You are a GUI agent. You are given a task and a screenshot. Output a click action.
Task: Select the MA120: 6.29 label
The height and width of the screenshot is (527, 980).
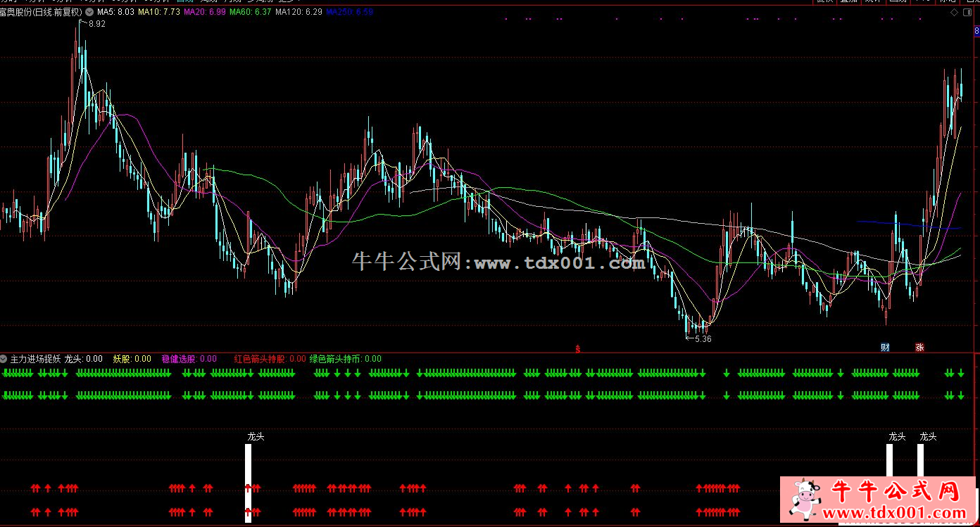(299, 12)
